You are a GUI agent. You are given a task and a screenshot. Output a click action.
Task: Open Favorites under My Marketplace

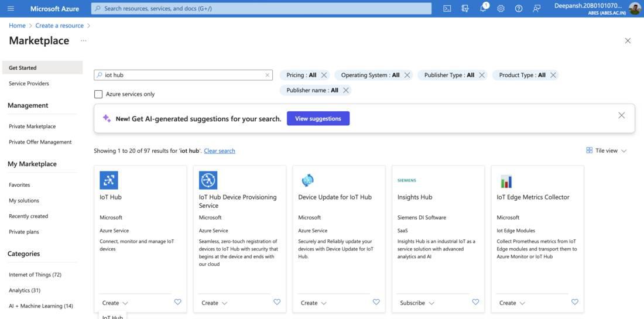coord(19,185)
